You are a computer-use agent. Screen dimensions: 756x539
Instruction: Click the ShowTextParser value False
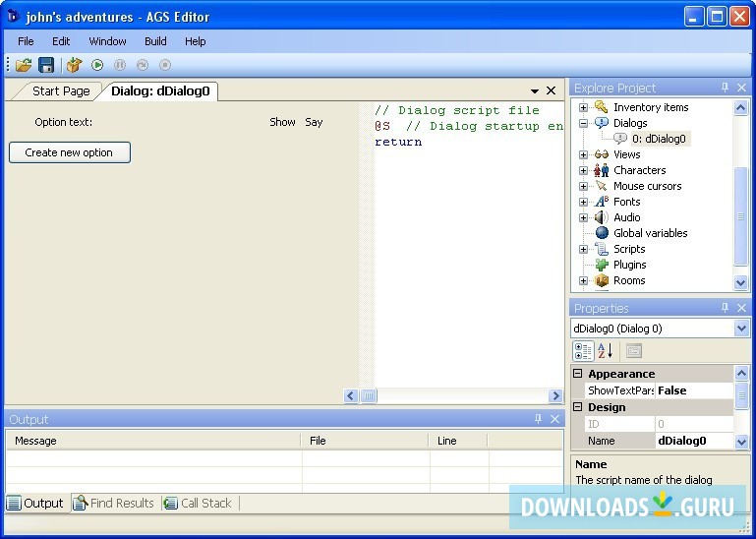pos(694,390)
